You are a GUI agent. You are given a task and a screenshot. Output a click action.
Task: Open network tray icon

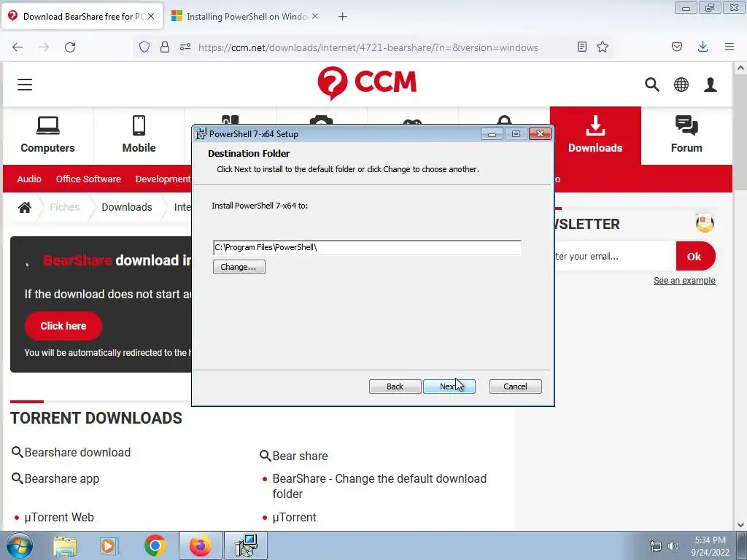point(656,546)
